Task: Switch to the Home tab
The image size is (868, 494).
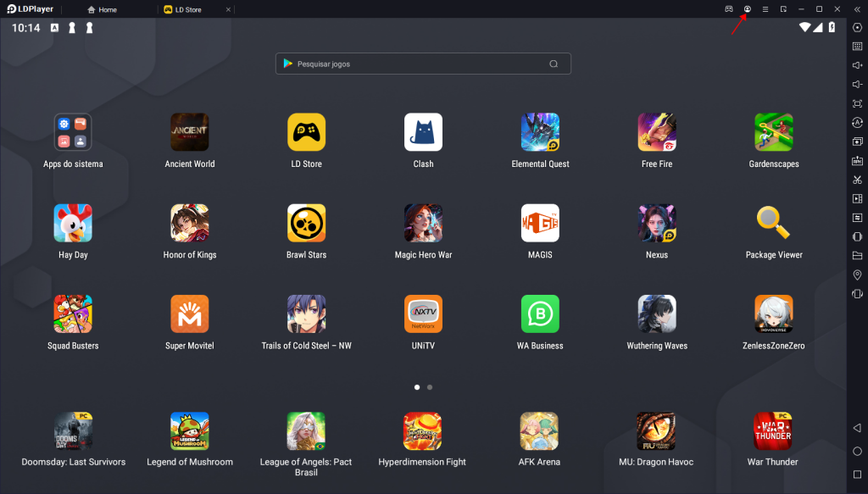Action: tap(103, 9)
